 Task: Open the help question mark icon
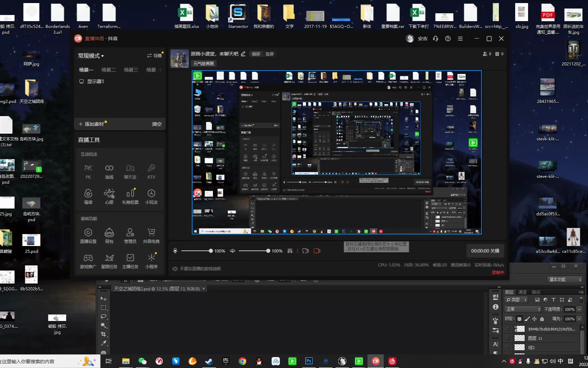448,39
